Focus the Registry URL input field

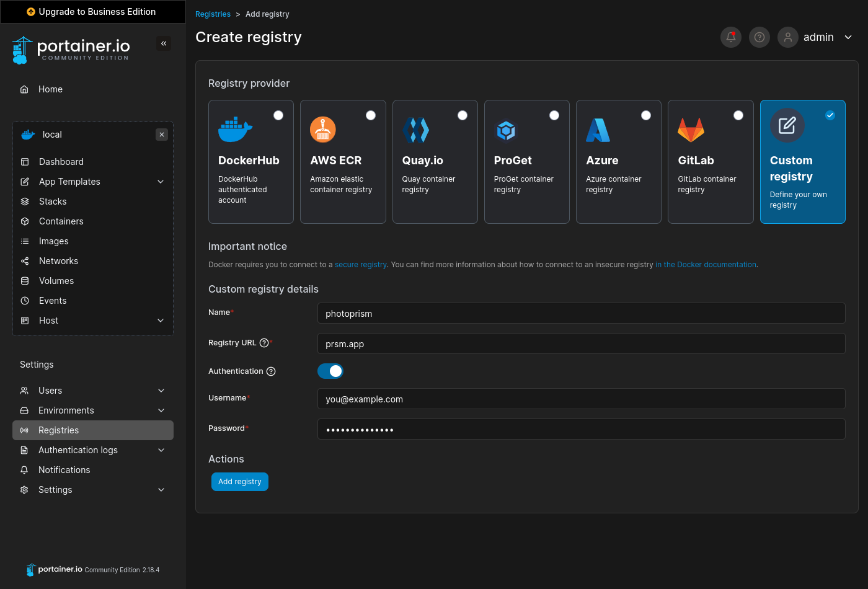coord(581,344)
